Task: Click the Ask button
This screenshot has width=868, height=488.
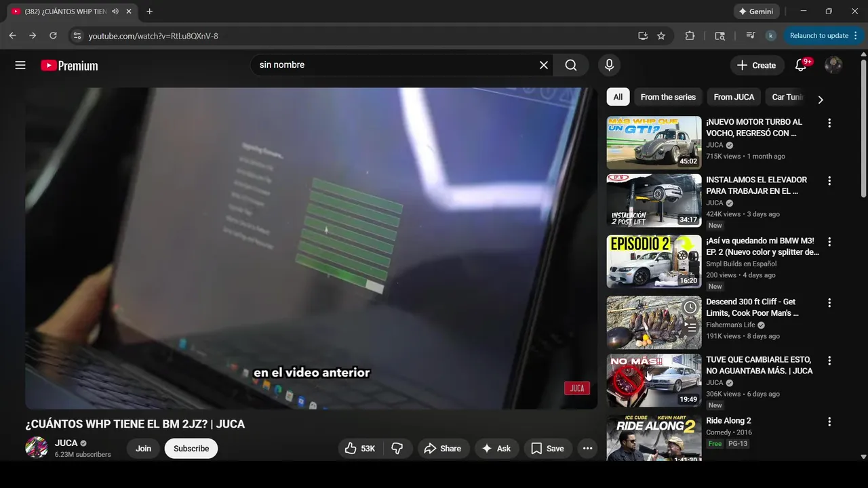Action: tap(496, 448)
